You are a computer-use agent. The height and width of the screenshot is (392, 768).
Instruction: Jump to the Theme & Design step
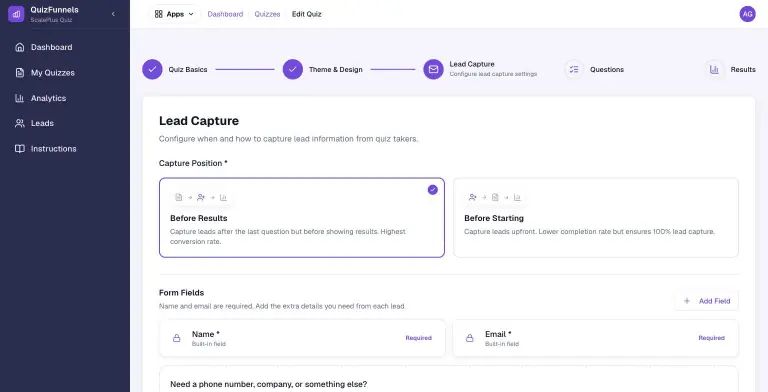[x=336, y=70]
